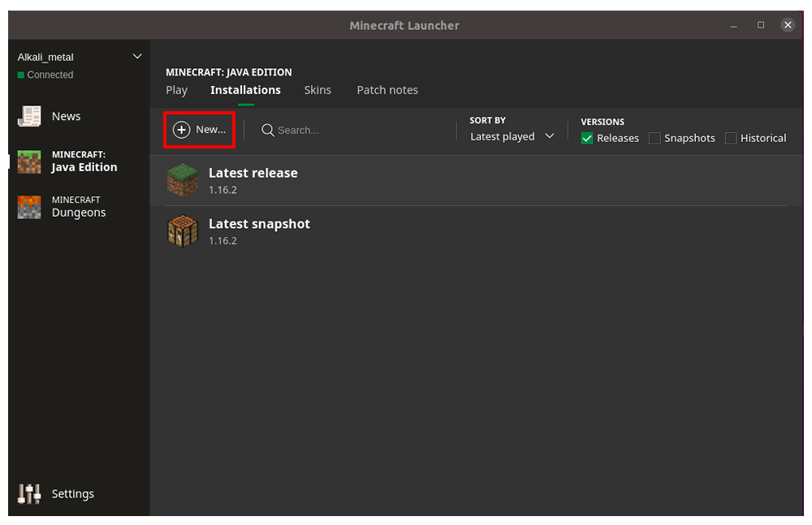The image size is (812, 525).
Task: Select the Installations tab
Action: pos(245,90)
